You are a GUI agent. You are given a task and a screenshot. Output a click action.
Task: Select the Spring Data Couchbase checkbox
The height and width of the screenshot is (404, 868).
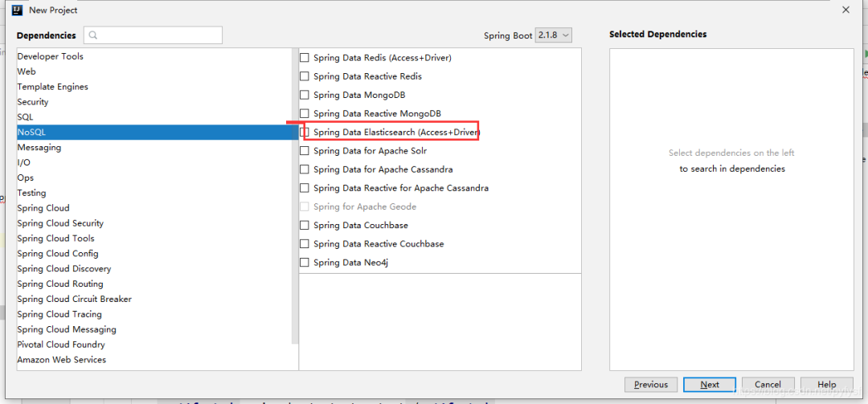(x=305, y=225)
